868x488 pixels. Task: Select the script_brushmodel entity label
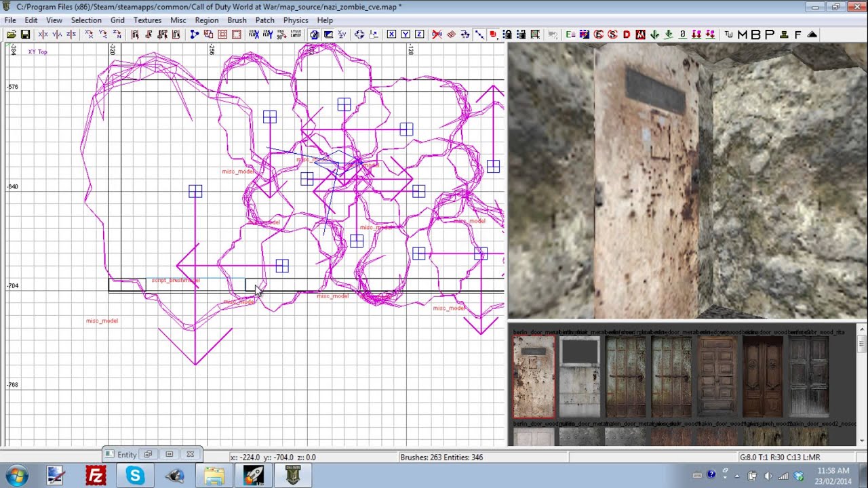tap(176, 280)
